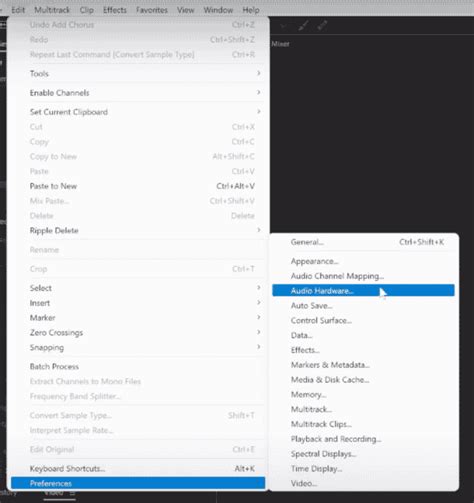Switch to the Mixer tab
The width and height of the screenshot is (474, 503).
pos(280,44)
